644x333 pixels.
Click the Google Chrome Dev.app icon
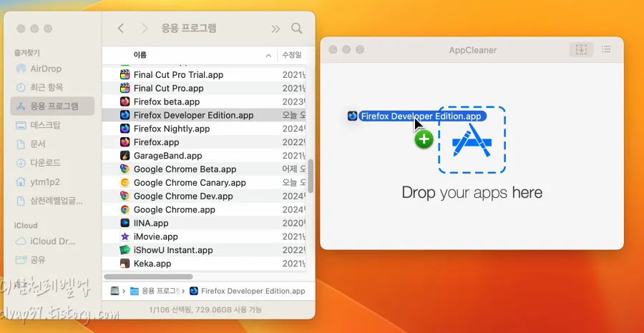click(125, 196)
